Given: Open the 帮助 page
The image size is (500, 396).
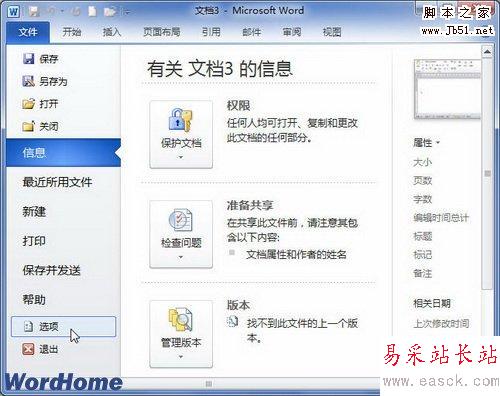Looking at the screenshot, I should 34,299.
